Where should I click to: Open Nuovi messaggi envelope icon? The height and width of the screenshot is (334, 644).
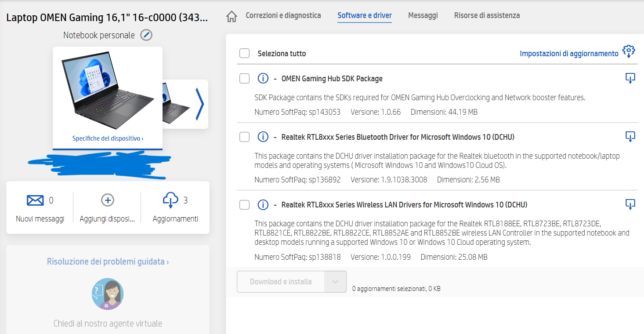coord(35,200)
